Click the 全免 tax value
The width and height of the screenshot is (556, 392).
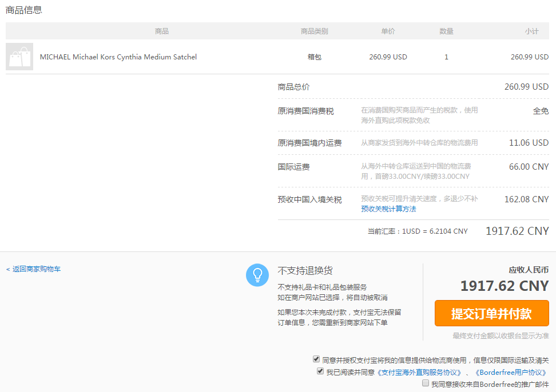coord(541,111)
